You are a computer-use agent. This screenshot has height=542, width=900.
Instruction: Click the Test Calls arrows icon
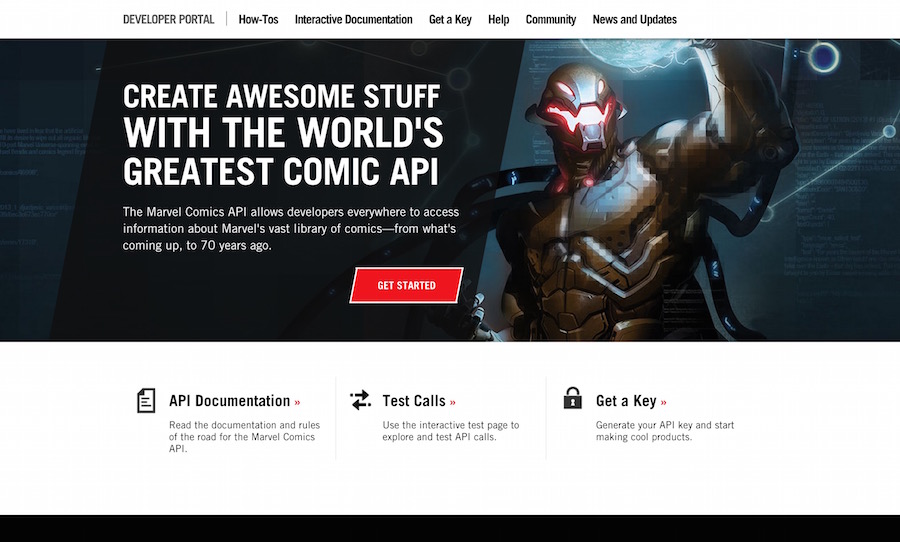pyautogui.click(x=360, y=400)
